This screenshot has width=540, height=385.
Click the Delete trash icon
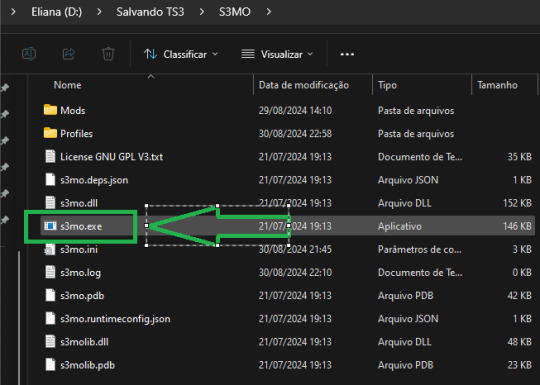click(x=108, y=54)
